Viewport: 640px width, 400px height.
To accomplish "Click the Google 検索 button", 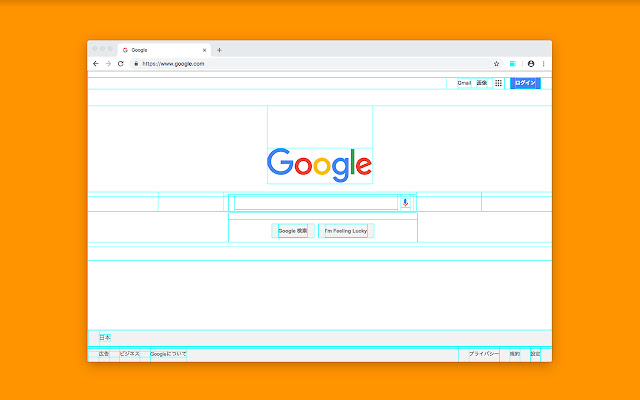I will point(293,231).
